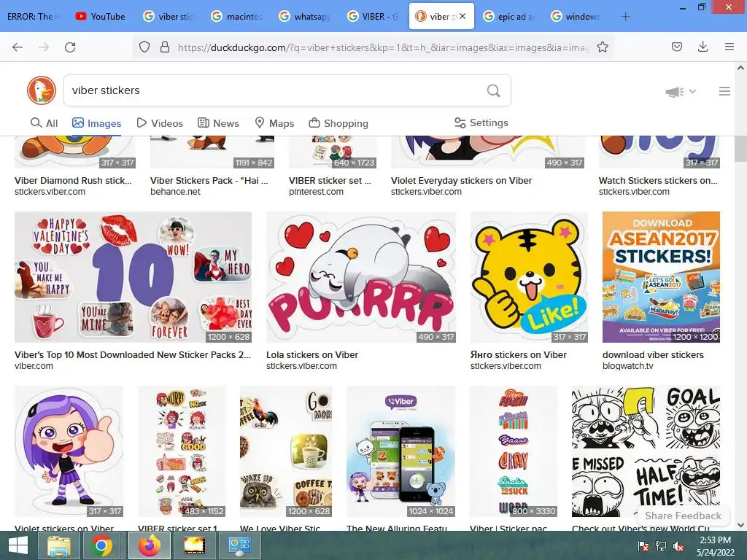
Task: Open the Pocket save icon
Action: [x=676, y=47]
